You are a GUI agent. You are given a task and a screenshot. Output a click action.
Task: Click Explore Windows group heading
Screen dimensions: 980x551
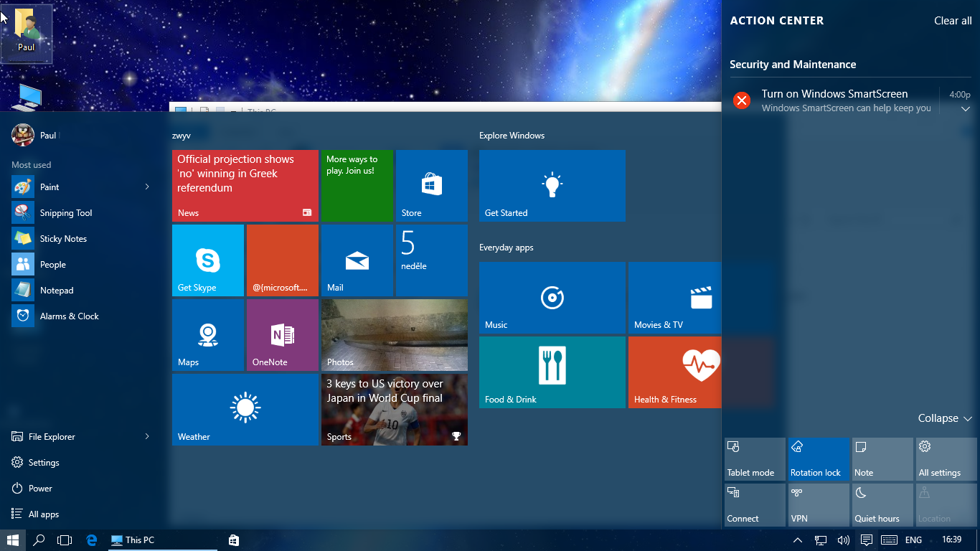point(512,136)
